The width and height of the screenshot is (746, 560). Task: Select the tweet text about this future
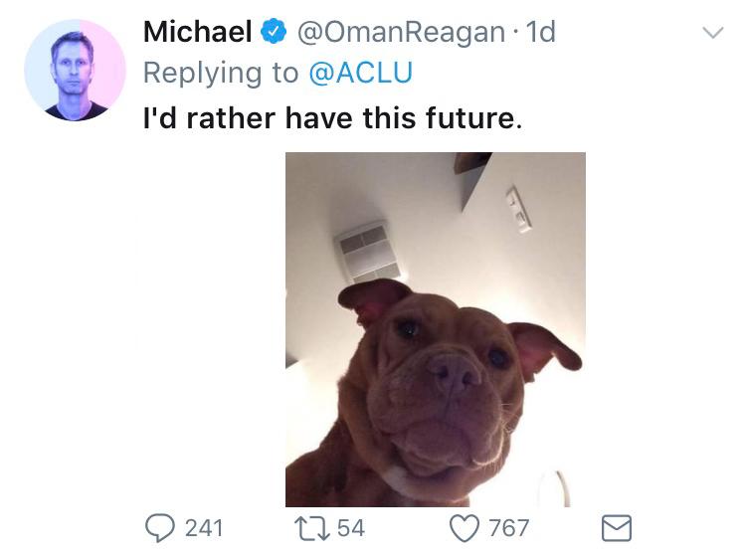(332, 118)
